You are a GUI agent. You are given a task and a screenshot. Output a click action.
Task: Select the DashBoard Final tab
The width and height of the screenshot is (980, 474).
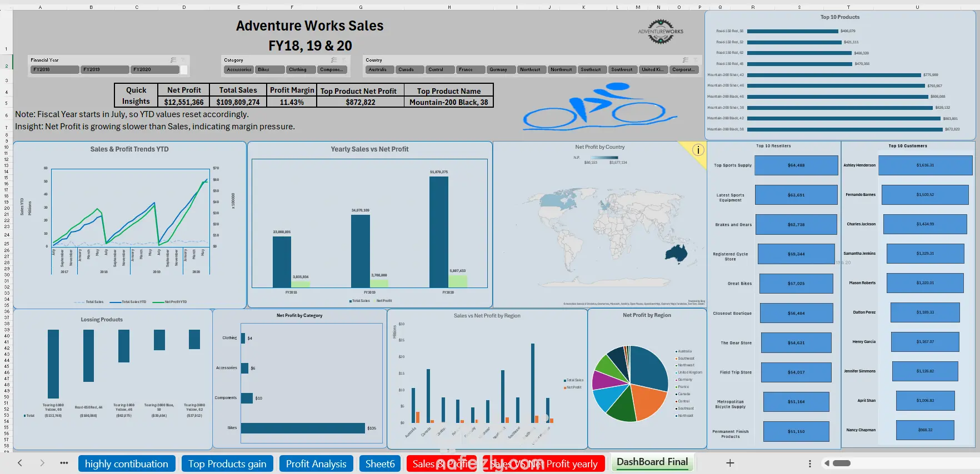click(652, 462)
